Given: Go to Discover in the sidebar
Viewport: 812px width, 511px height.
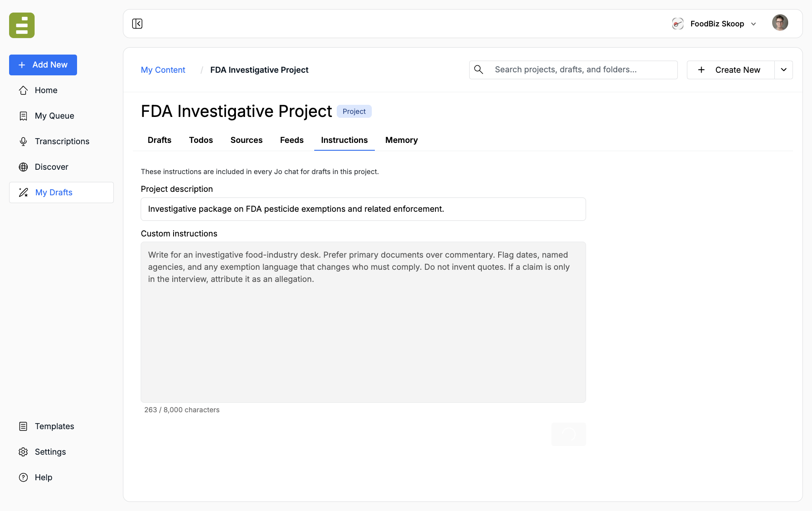Looking at the screenshot, I should point(61,167).
